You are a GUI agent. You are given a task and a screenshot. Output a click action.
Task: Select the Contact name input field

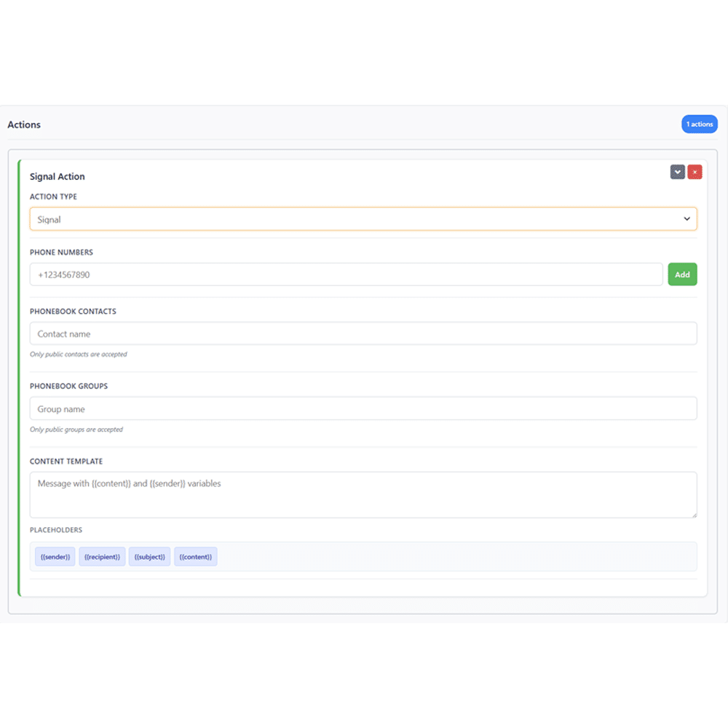363,333
